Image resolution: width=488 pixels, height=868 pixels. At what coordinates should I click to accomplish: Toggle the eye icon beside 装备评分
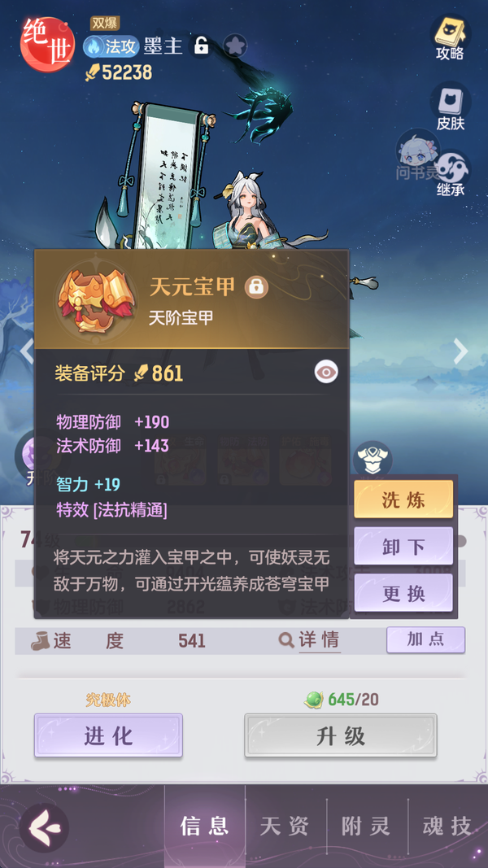326,373
